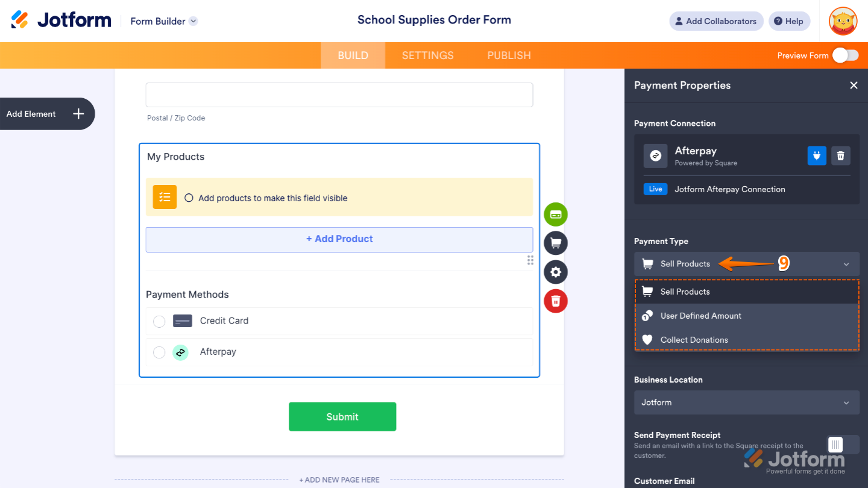The image size is (868, 488).
Task: Open the Payment Settings wizard icon
Action: (x=555, y=214)
